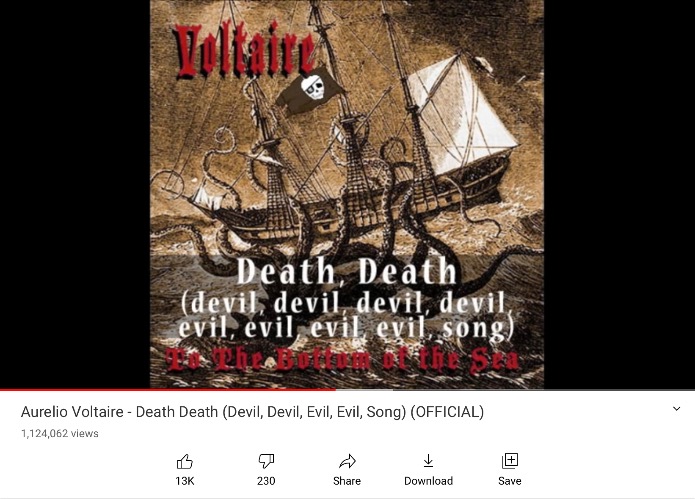Tap the album art video frame

pos(347,194)
